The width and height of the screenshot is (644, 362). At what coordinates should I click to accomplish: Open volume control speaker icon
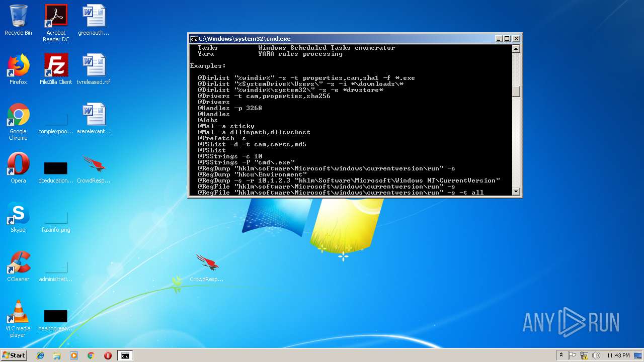point(596,355)
